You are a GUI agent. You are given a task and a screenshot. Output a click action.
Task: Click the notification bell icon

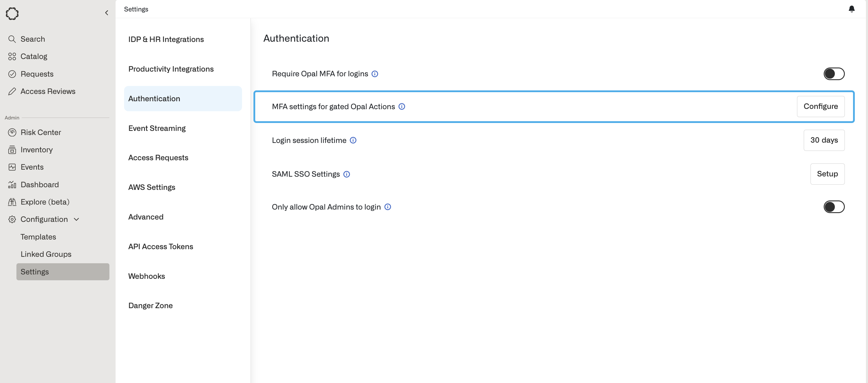pyautogui.click(x=851, y=9)
